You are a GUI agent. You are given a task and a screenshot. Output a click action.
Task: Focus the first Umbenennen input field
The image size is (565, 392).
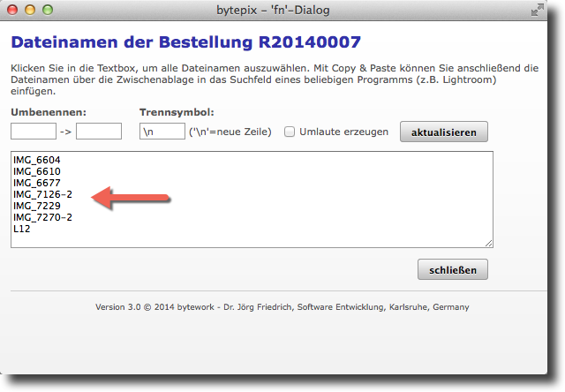[x=34, y=132]
